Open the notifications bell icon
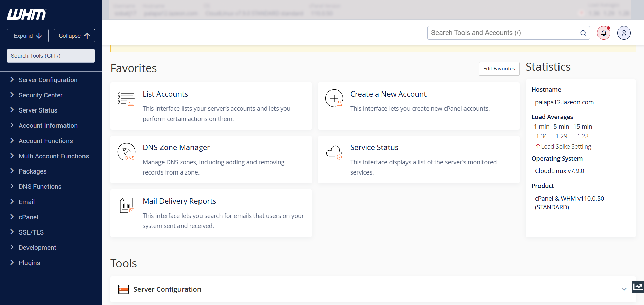The width and height of the screenshot is (644, 305). coord(604,33)
